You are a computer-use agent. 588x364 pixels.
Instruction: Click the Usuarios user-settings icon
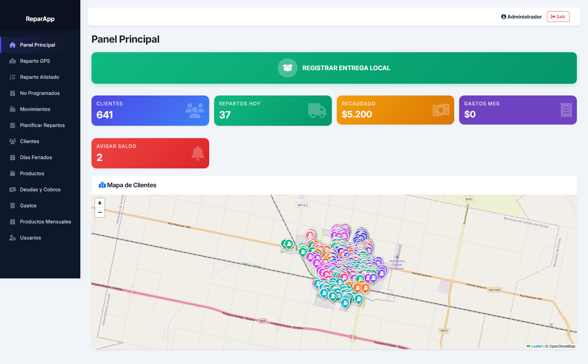pos(13,238)
